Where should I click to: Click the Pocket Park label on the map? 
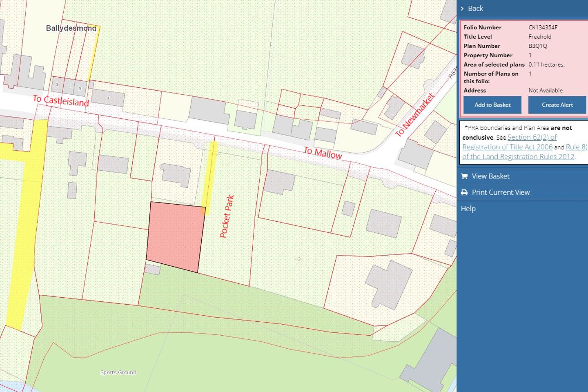(x=227, y=216)
